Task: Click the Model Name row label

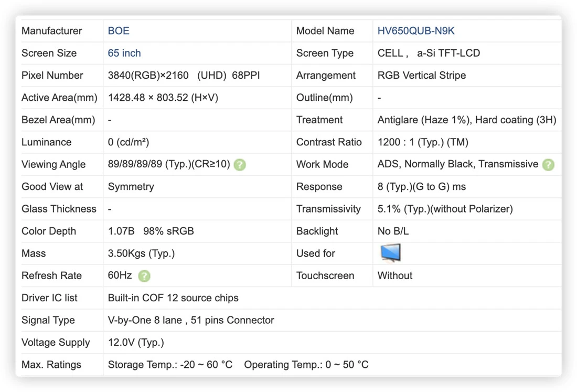Action: [x=325, y=31]
